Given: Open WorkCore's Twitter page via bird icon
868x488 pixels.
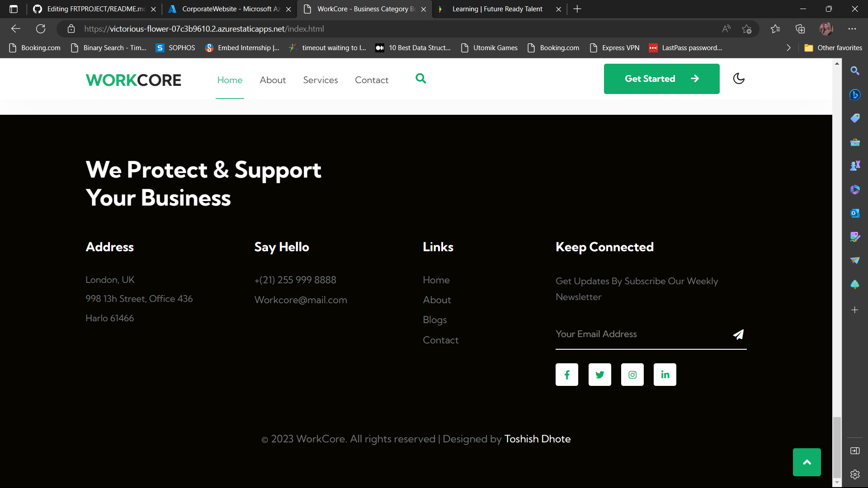Looking at the screenshot, I should [599, 375].
